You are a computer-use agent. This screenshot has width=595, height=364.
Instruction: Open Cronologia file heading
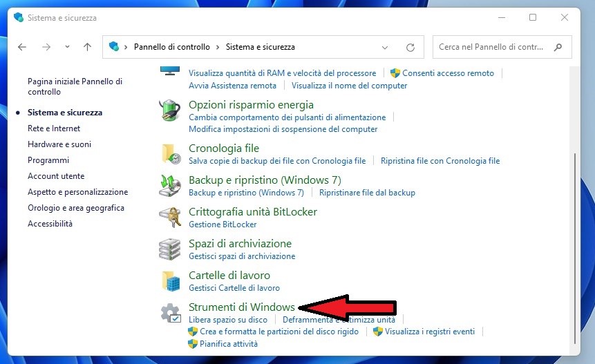click(224, 149)
